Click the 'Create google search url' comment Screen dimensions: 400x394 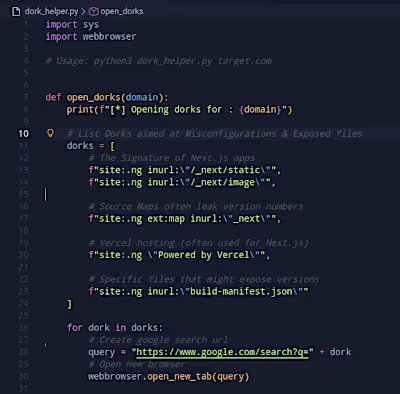(x=158, y=340)
